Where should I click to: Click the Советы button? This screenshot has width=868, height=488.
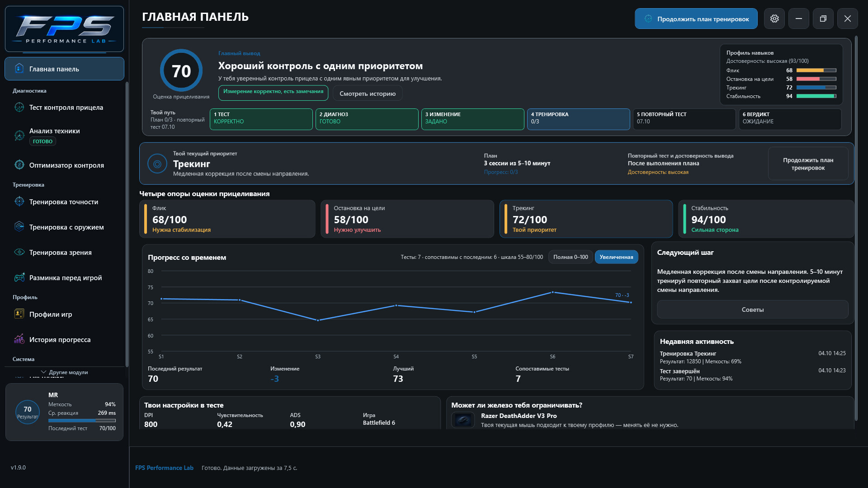[x=752, y=310]
